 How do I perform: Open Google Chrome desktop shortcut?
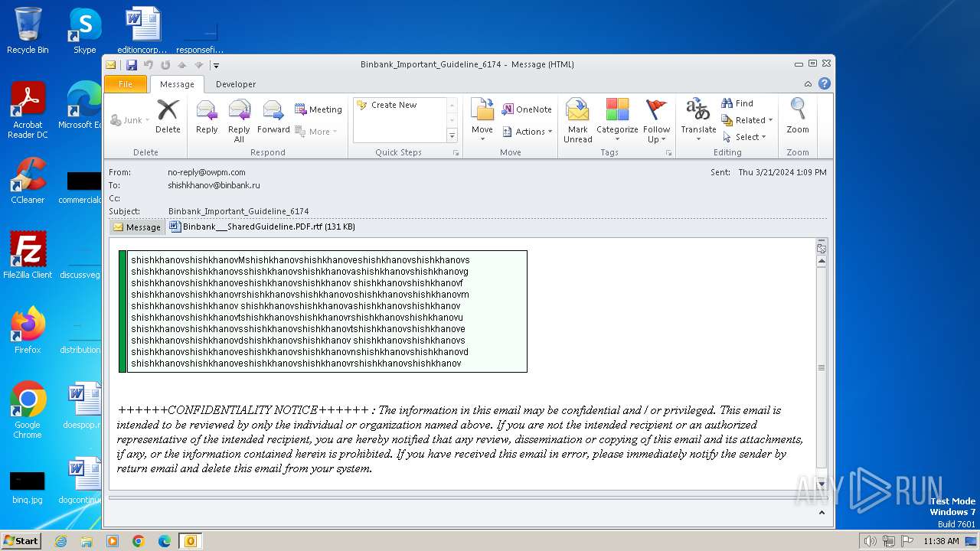(x=28, y=410)
